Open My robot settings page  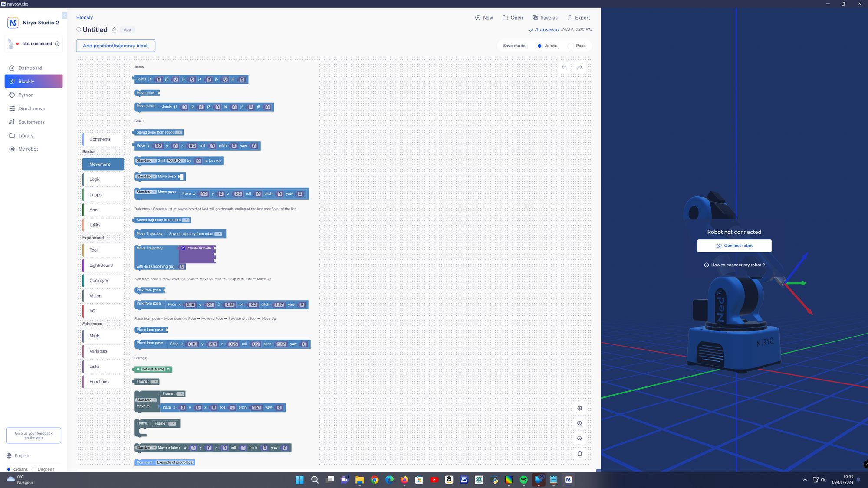33,149
